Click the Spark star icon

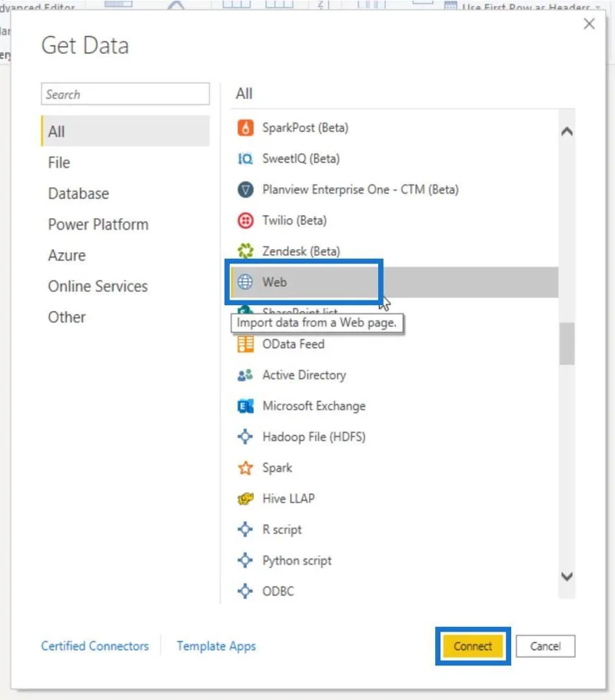pyautogui.click(x=245, y=468)
